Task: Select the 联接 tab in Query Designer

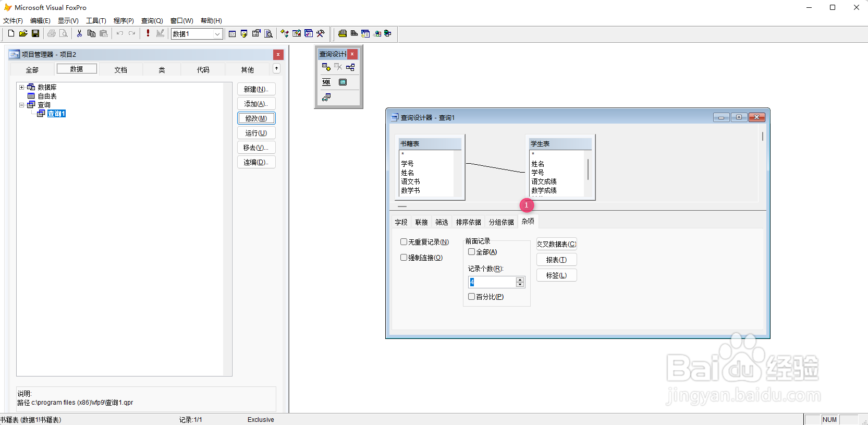Action: (x=421, y=222)
